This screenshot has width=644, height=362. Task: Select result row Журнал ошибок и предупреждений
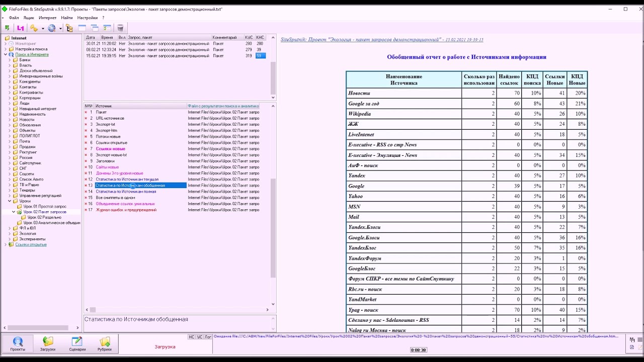172,210
